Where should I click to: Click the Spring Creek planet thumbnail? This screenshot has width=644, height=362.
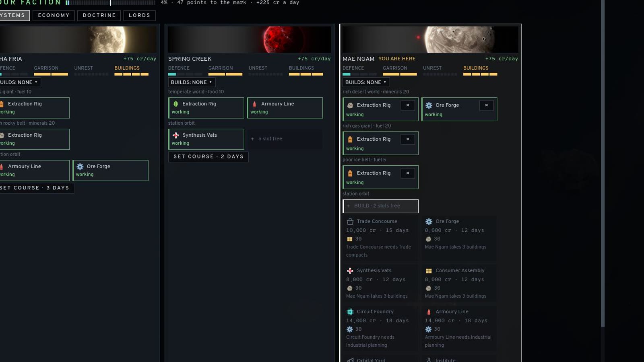point(250,39)
